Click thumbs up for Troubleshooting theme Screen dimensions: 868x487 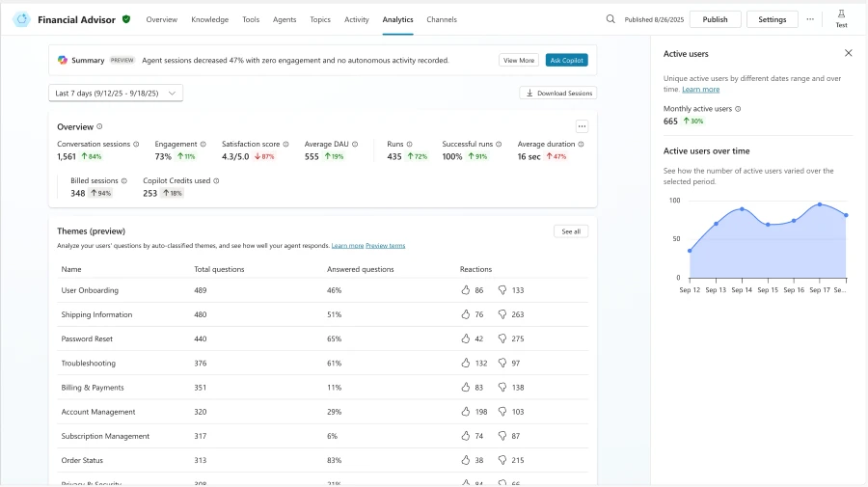[x=466, y=364]
